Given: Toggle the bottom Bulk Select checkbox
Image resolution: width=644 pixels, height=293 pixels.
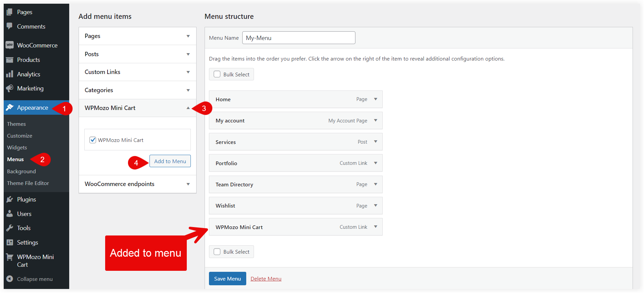Looking at the screenshot, I should [217, 252].
